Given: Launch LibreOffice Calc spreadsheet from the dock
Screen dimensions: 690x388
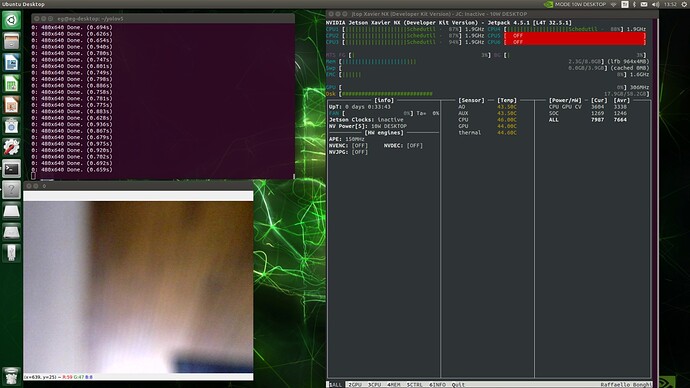Looking at the screenshot, I should [x=11, y=84].
